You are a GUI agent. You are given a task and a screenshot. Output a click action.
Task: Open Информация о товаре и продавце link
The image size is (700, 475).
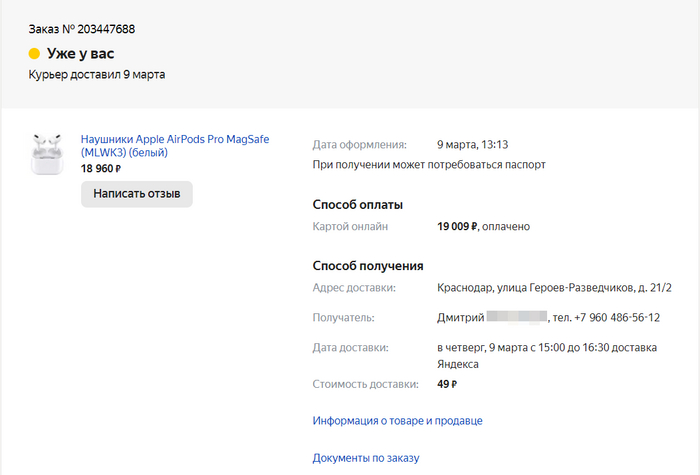coord(397,421)
